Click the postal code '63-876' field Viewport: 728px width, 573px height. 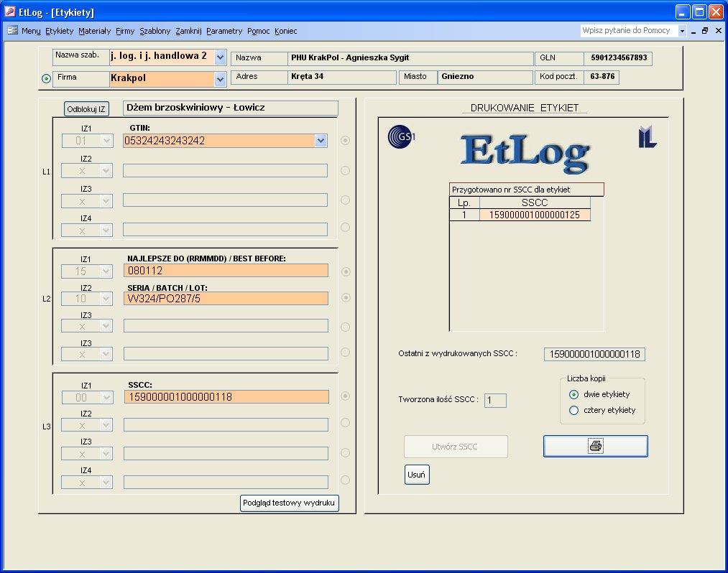click(x=602, y=77)
